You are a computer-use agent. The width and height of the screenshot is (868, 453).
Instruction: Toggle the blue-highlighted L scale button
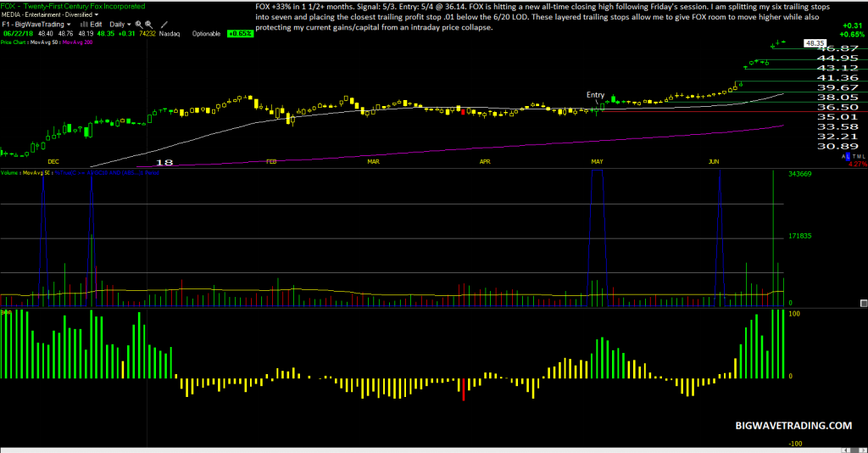pyautogui.click(x=848, y=157)
